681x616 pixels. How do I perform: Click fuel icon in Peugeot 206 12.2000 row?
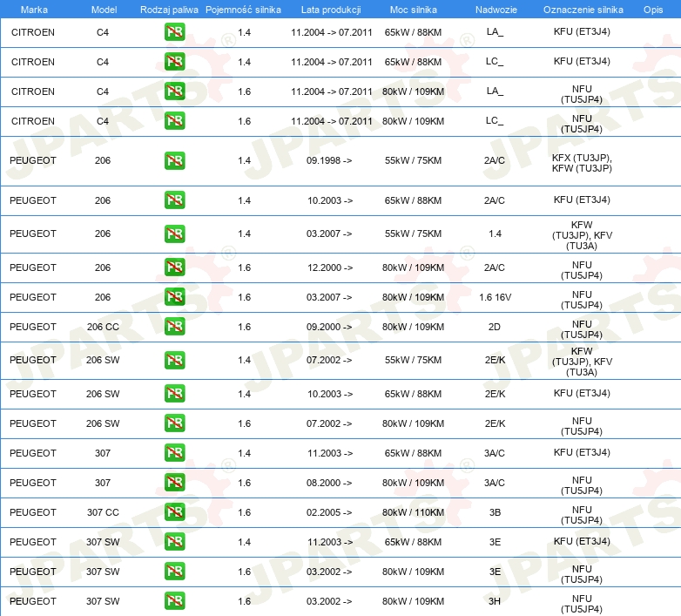click(174, 267)
